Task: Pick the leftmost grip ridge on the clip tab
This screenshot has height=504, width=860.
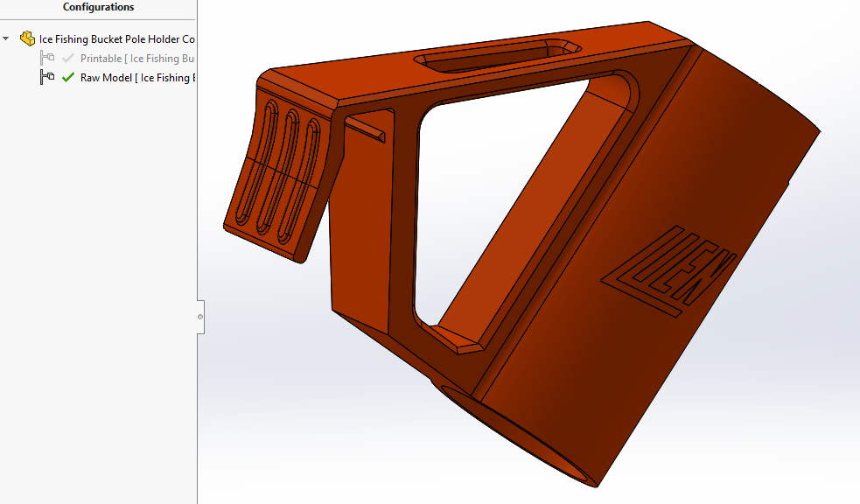Action: point(256,164)
